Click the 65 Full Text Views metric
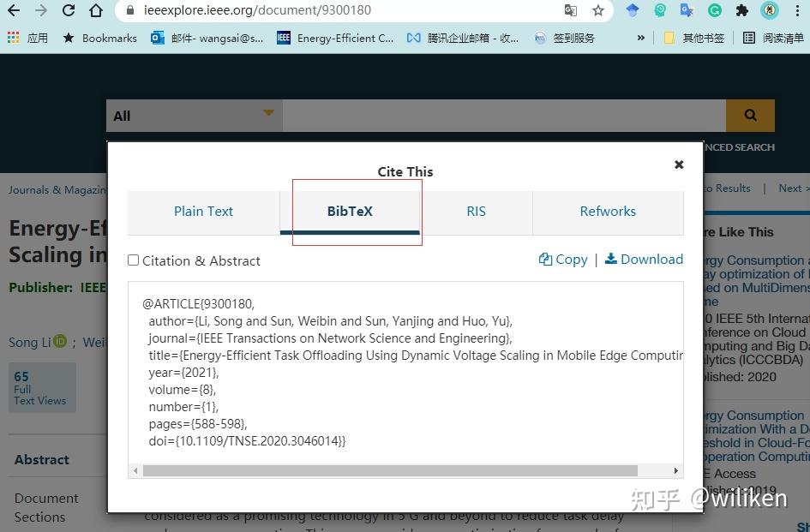The height and width of the screenshot is (532, 810). (x=42, y=388)
